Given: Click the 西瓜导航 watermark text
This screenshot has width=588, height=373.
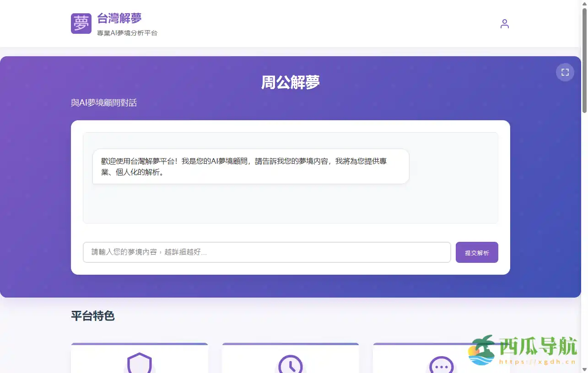Looking at the screenshot, I should click(538, 347).
